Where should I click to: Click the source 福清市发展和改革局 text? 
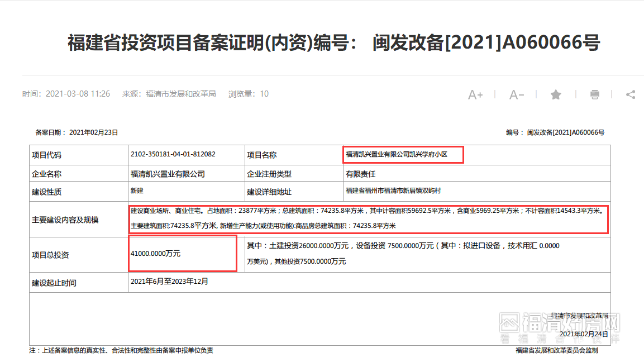[181, 94]
